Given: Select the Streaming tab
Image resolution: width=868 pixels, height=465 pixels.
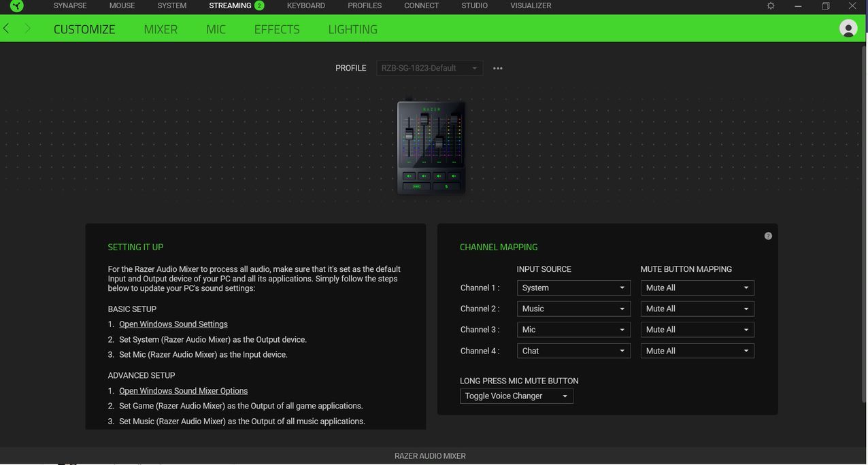Looking at the screenshot, I should point(230,5).
